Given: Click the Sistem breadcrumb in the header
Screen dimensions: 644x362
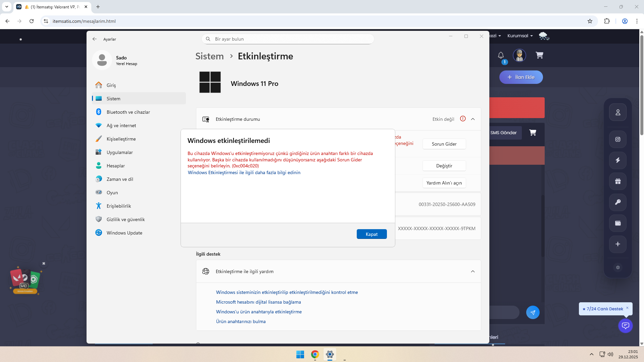Looking at the screenshot, I should [x=209, y=56].
